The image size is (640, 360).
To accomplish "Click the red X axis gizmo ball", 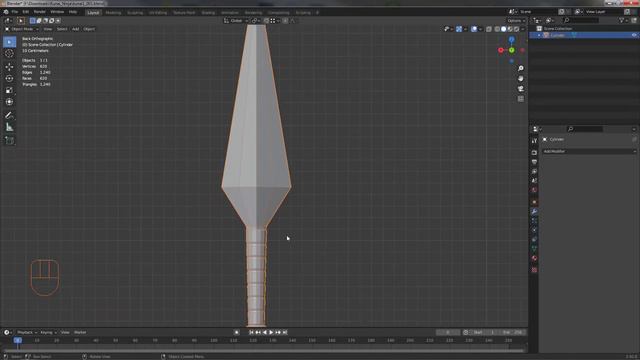I will pyautogui.click(x=501, y=50).
